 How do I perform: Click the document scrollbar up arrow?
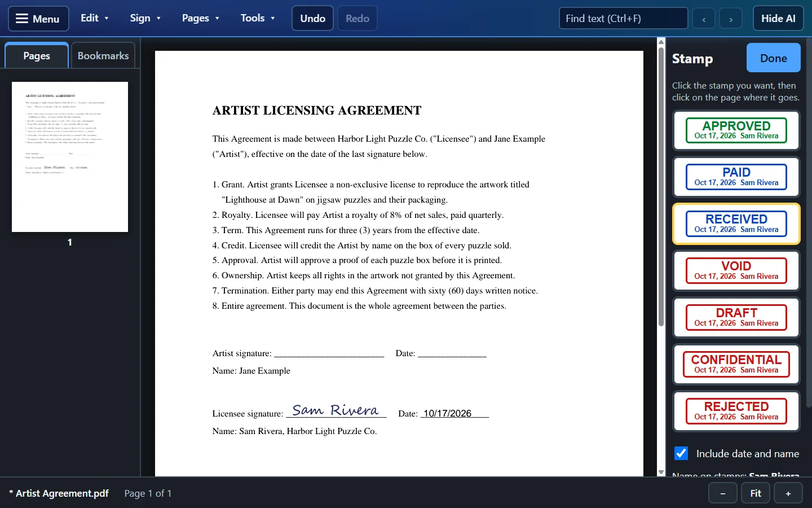[x=661, y=42]
